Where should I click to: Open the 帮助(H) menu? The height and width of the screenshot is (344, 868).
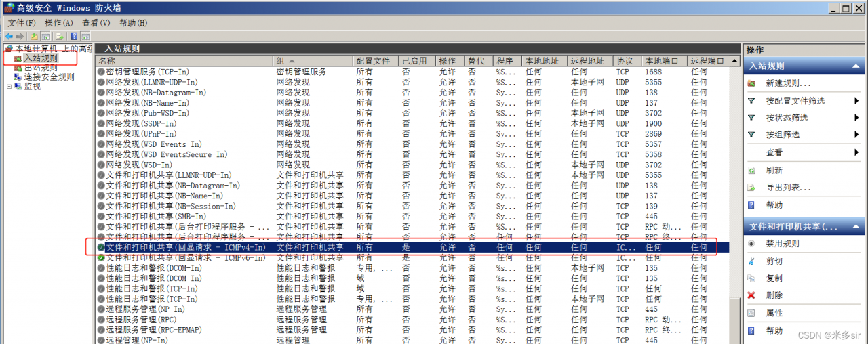(133, 23)
